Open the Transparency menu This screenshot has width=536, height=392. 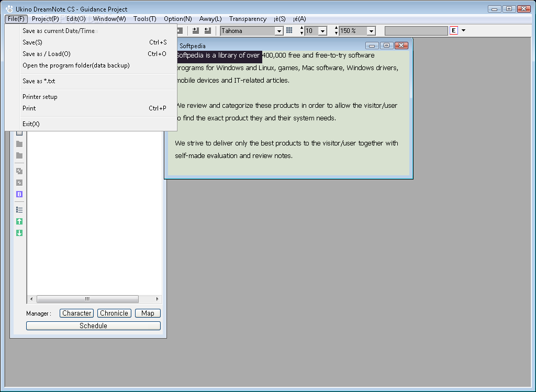click(248, 19)
